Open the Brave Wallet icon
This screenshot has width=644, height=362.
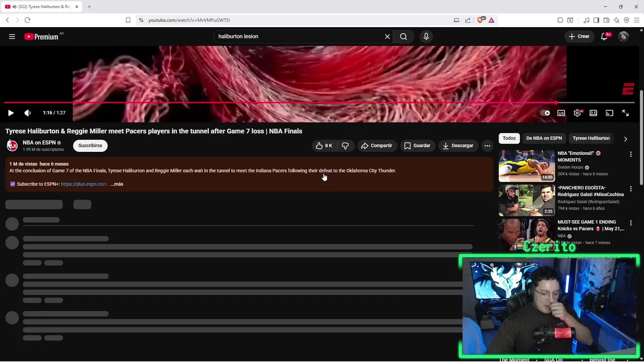(606, 20)
